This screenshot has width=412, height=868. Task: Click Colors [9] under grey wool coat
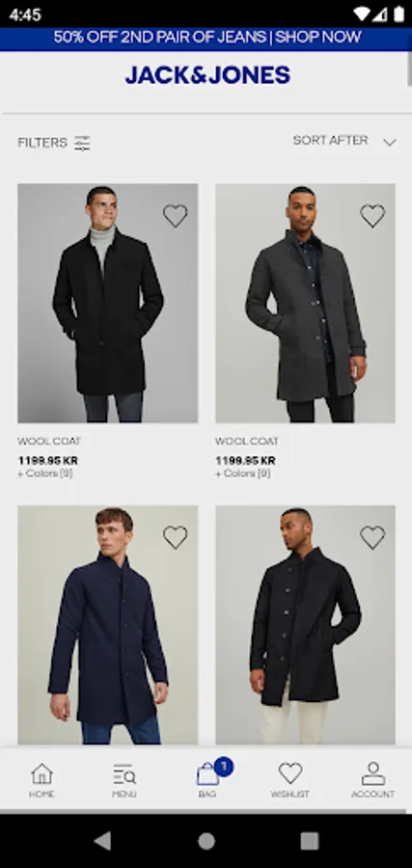[243, 474]
